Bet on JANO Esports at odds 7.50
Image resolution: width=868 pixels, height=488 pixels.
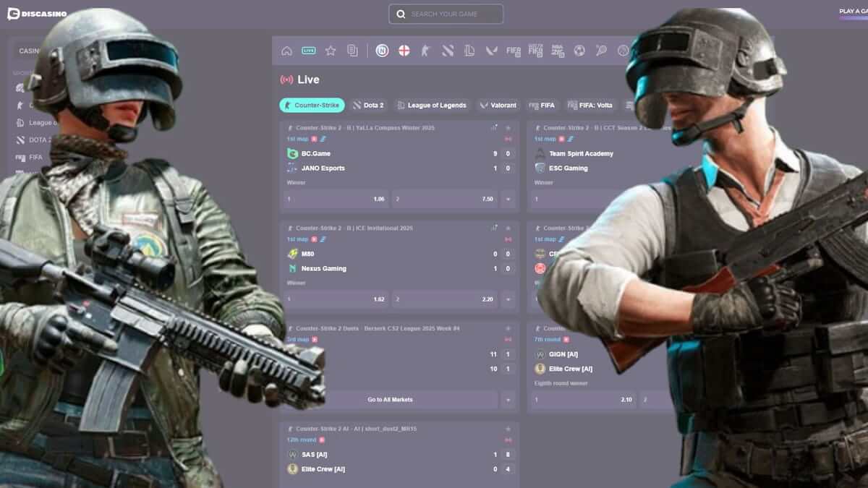point(444,199)
